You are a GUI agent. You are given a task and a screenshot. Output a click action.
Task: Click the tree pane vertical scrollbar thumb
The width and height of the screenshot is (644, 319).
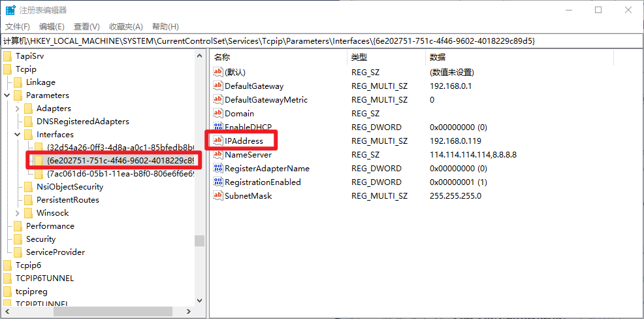200,241
